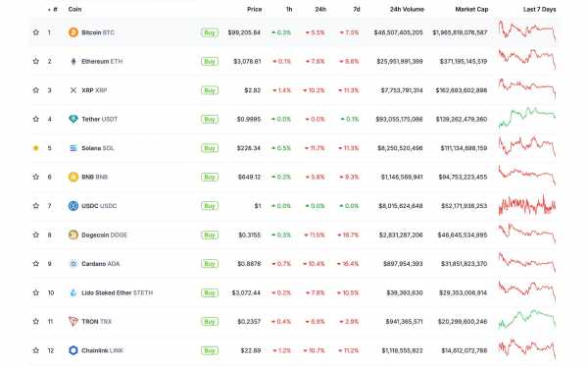Favorite Cardano with its star icon
This screenshot has width=588, height=366.
(36, 264)
